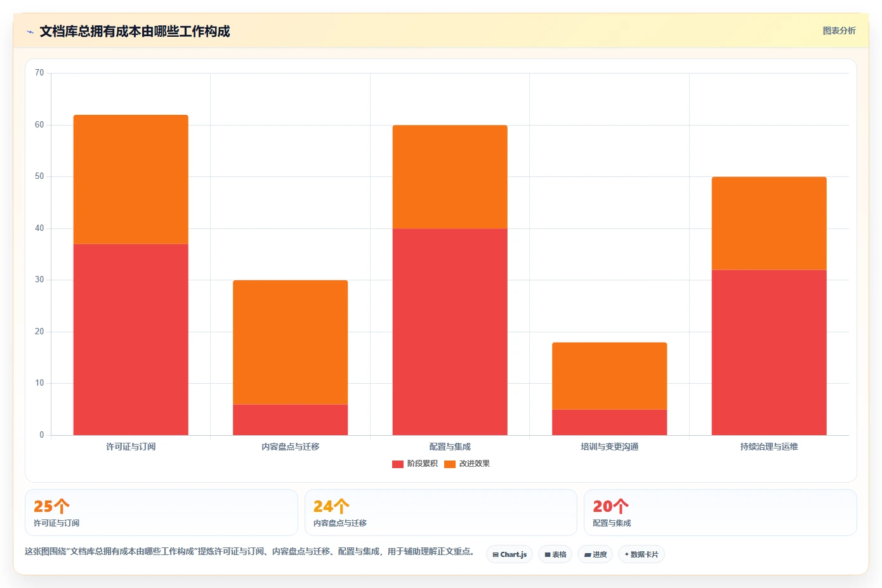This screenshot has width=882, height=588.
Task: Toggle the 阶段累积 legend red swatch
Action: tap(398, 464)
